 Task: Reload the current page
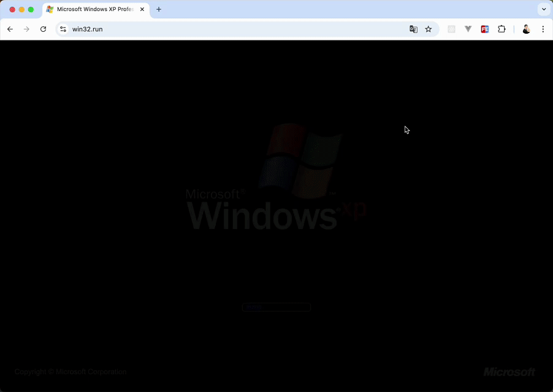click(x=43, y=29)
